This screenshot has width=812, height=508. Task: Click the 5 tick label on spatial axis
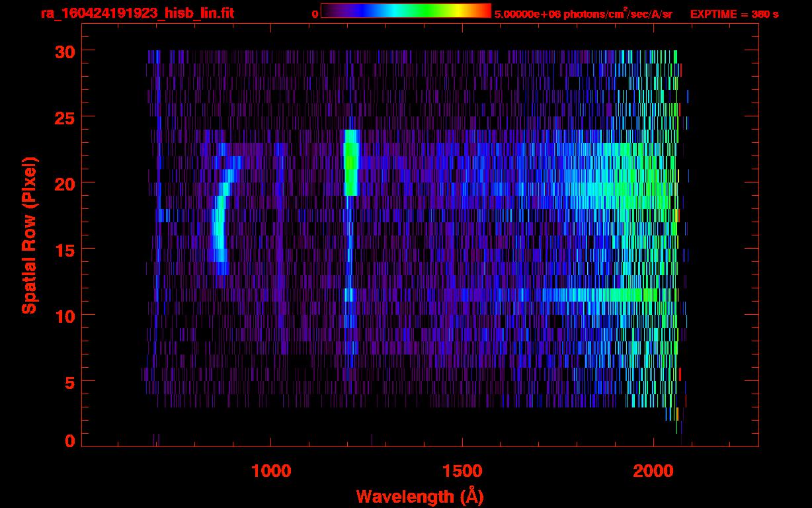[69, 382]
